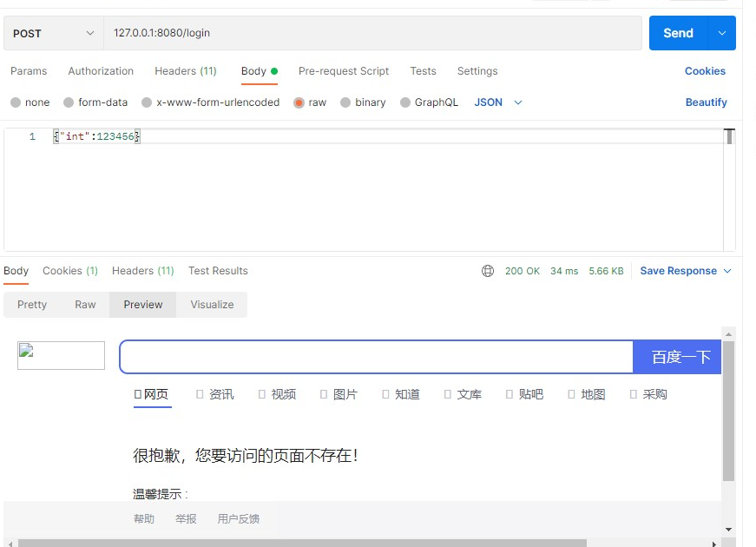This screenshot has height=547, width=756.
Task: Open the Tests tab
Action: 423,71
